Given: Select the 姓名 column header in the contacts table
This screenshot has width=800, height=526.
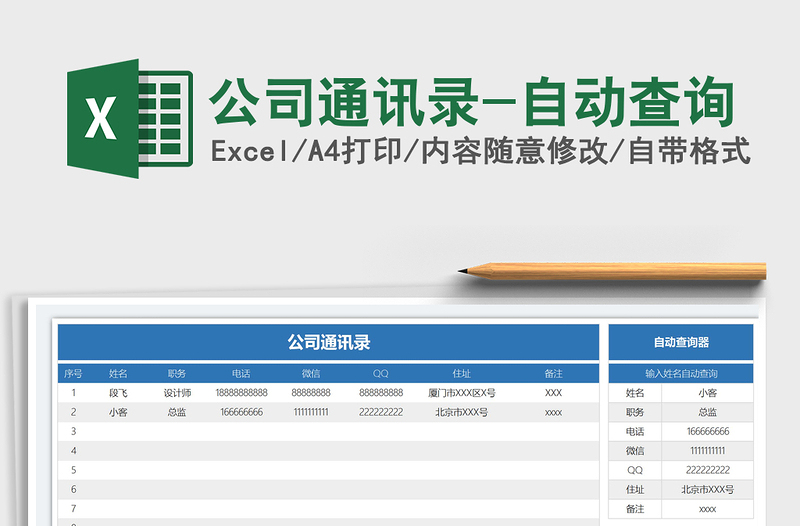Looking at the screenshot, I should coord(118,373).
